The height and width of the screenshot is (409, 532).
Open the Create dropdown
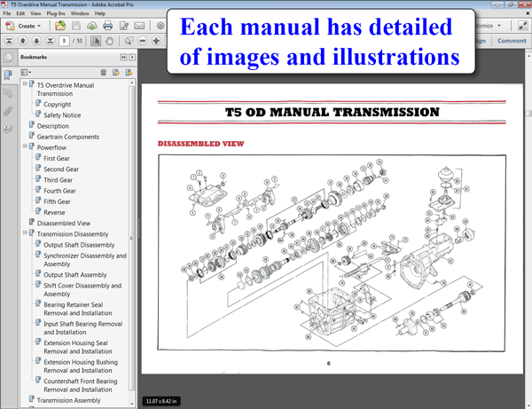pos(26,26)
